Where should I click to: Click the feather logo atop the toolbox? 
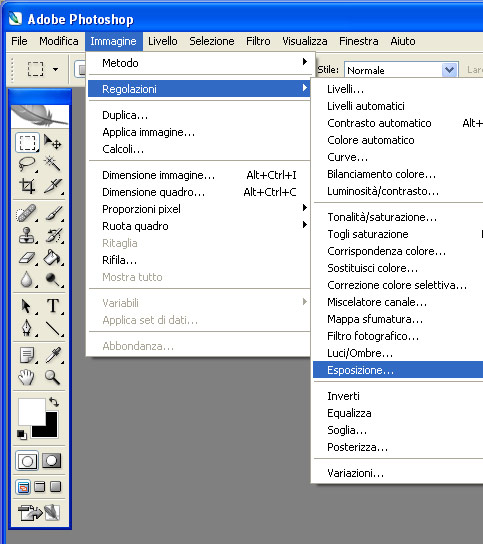click(x=40, y=116)
